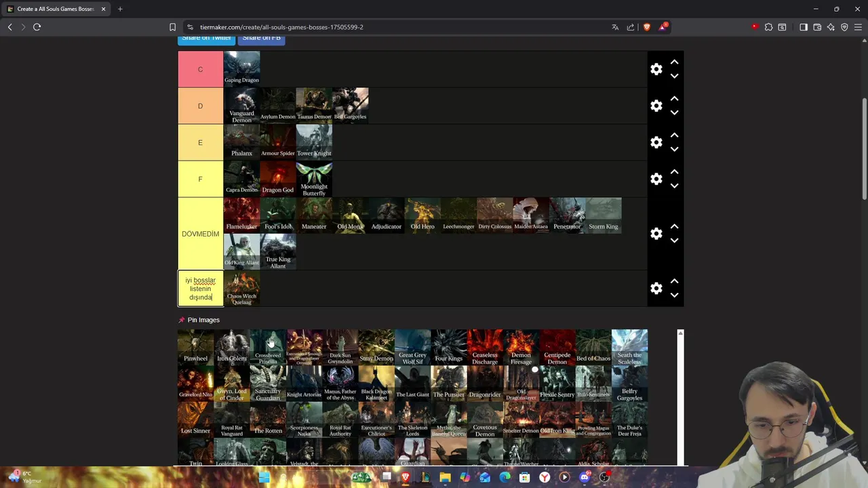This screenshot has height=488, width=868.
Task: Move tier D up with arrow
Action: (x=674, y=98)
